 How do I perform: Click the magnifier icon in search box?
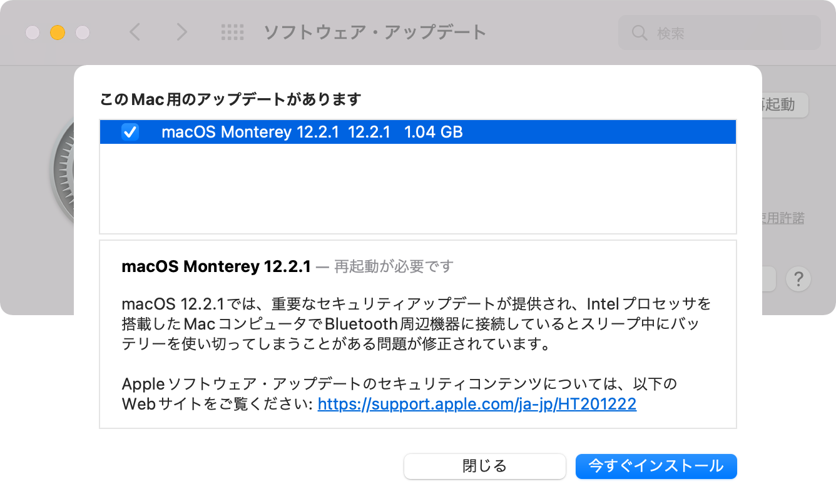pyautogui.click(x=640, y=33)
